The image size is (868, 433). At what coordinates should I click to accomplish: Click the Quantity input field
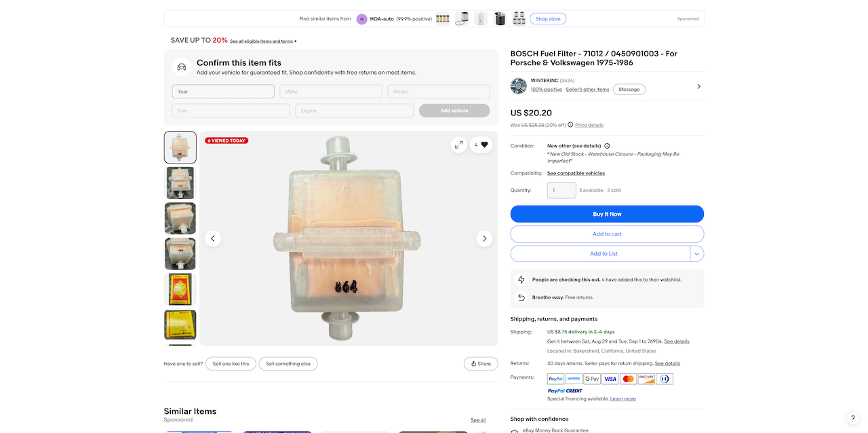tap(561, 190)
